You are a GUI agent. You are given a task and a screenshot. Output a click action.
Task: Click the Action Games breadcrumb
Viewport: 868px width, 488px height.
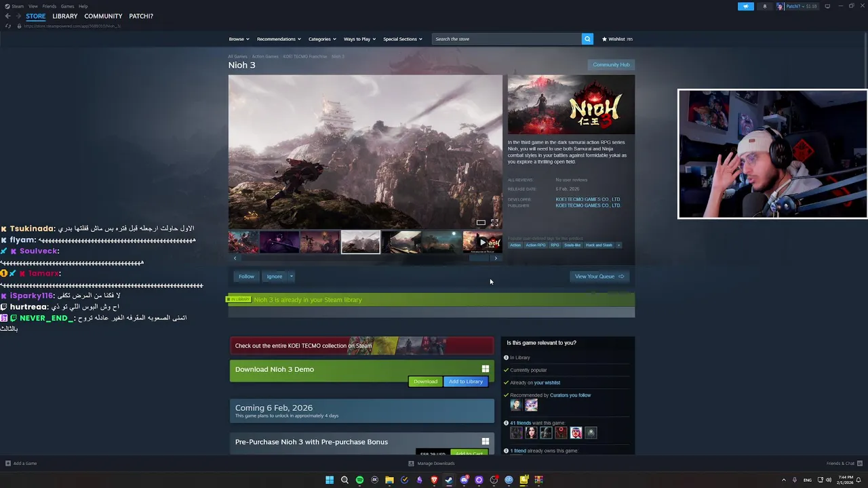(265, 56)
